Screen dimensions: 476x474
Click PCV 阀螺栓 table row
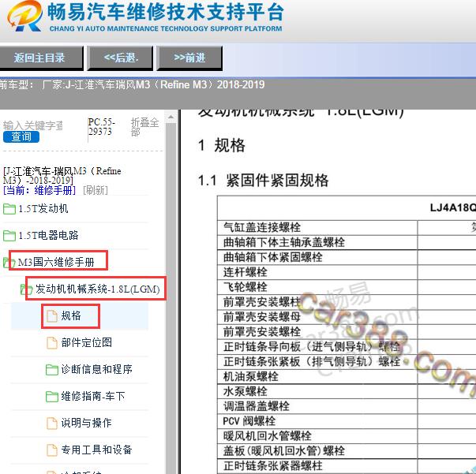coord(347,421)
